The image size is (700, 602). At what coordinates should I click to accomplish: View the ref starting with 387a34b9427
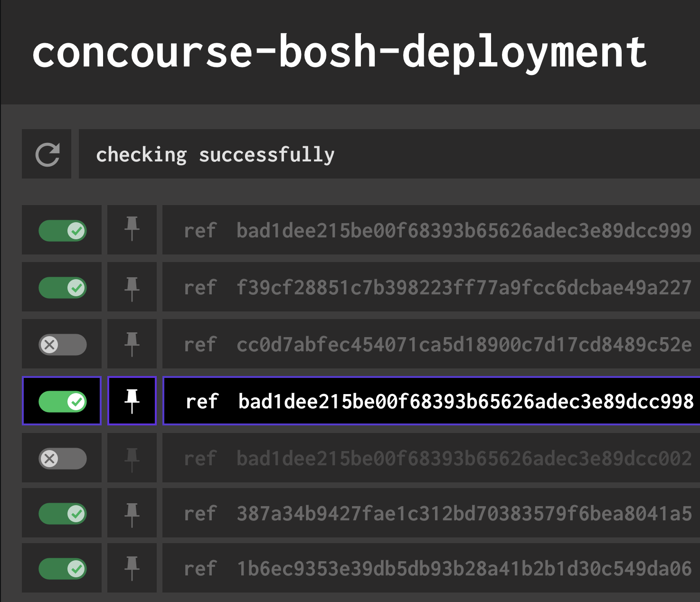pyautogui.click(x=427, y=513)
